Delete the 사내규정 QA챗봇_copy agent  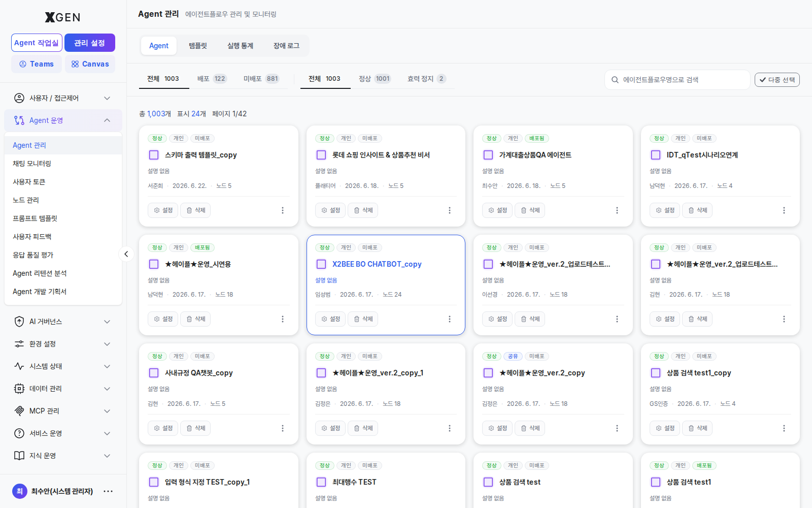(195, 428)
